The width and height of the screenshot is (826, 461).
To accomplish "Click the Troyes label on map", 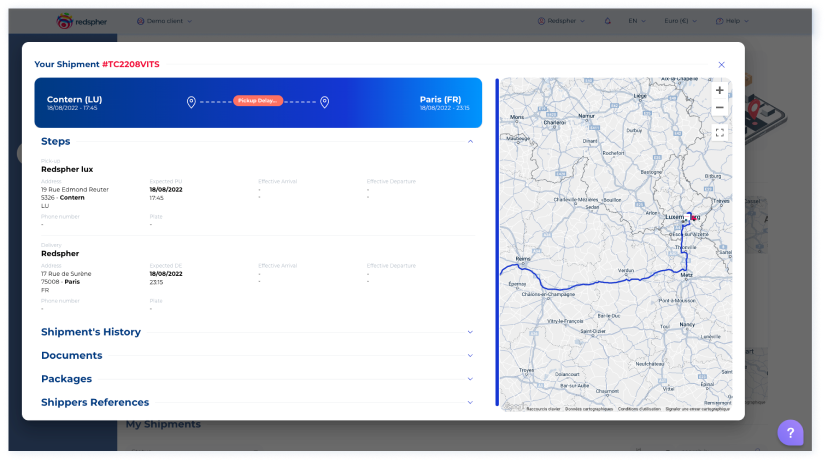I will 526,370.
